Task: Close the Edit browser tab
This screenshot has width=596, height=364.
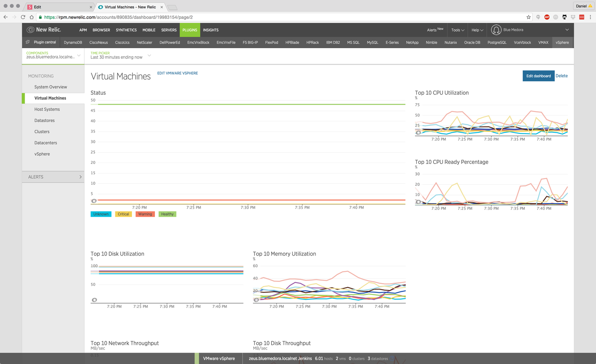Action: pos(91,7)
